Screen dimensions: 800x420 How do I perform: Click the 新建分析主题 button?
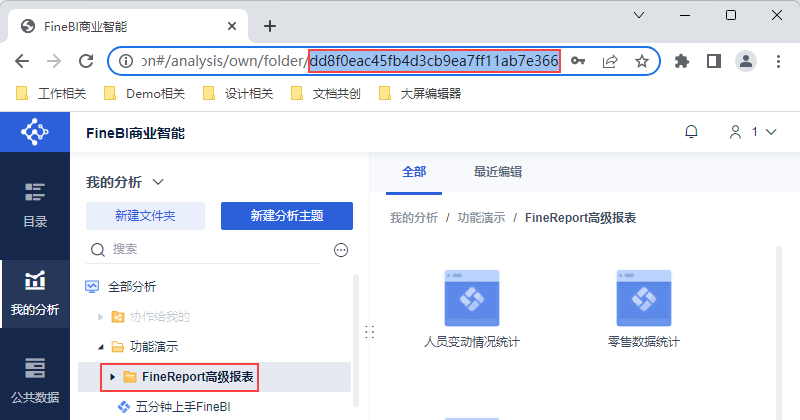287,216
